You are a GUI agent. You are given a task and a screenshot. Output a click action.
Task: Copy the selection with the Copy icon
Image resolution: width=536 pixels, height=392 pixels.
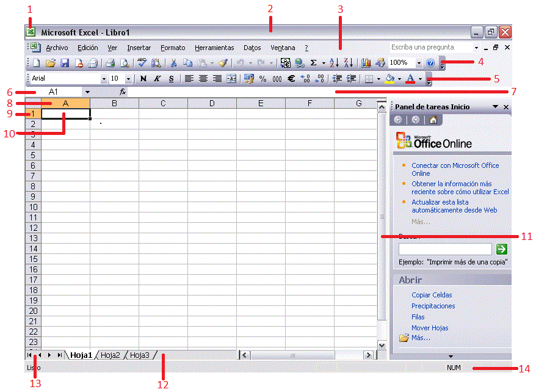[187, 63]
